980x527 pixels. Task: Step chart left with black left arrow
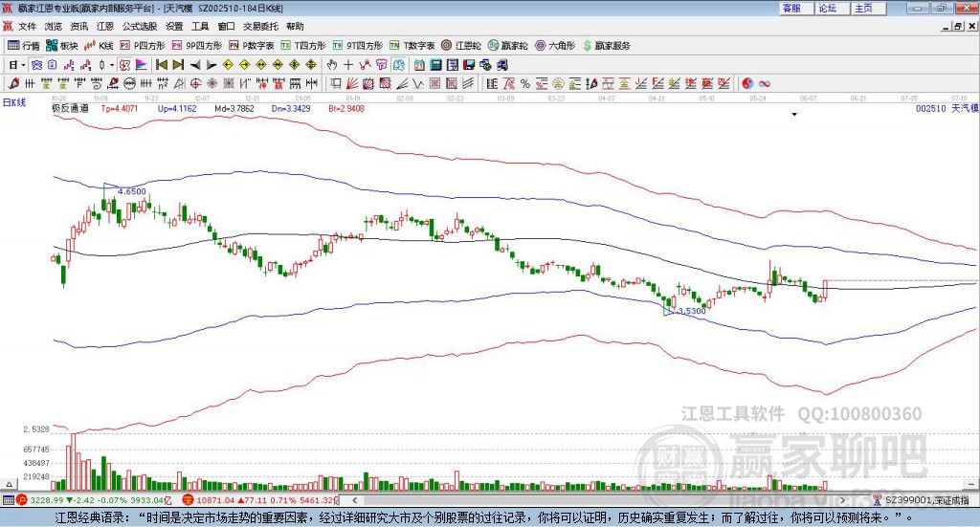(x=195, y=65)
